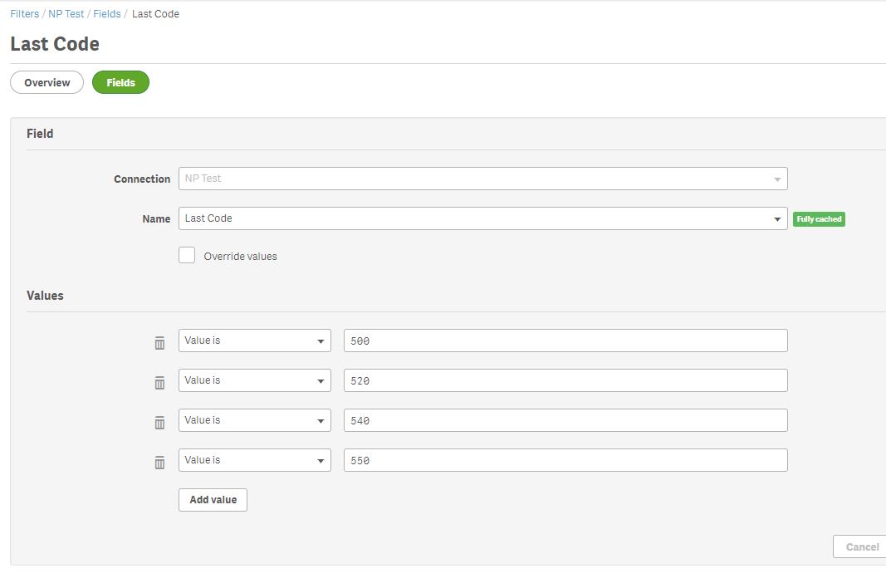Enable the Override values checkbox
The height and width of the screenshot is (588, 886).
coord(187,256)
